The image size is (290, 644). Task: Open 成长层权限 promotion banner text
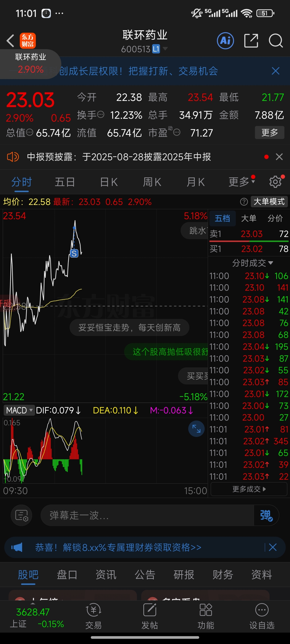(x=138, y=71)
